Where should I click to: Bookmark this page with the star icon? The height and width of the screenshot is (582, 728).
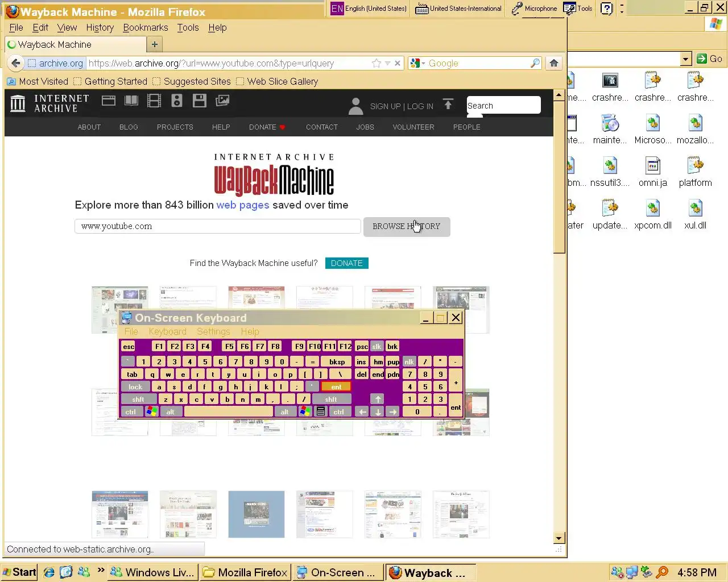pos(376,63)
